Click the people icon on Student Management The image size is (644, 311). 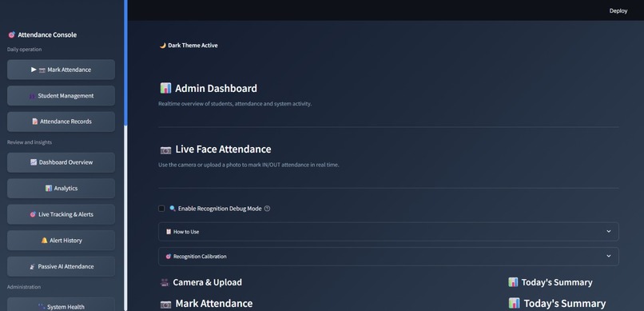[33, 96]
